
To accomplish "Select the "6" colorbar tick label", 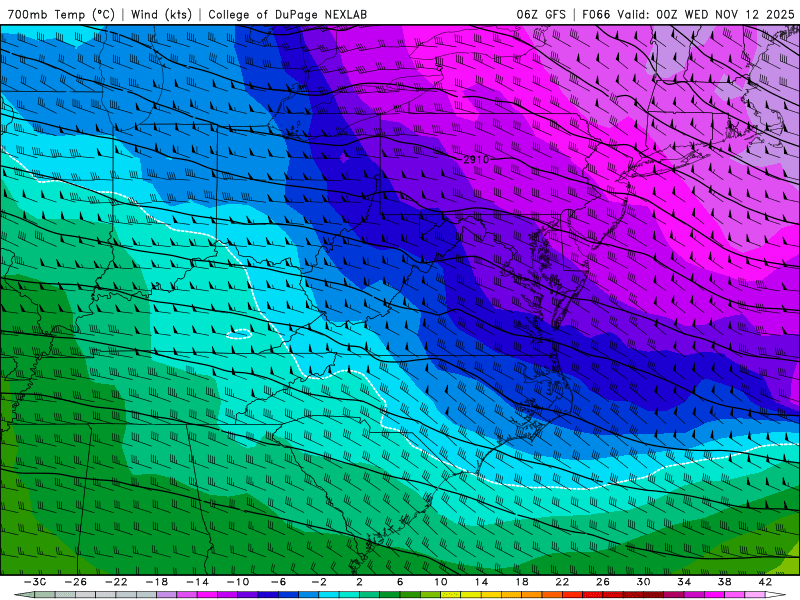I will click(x=400, y=582).
